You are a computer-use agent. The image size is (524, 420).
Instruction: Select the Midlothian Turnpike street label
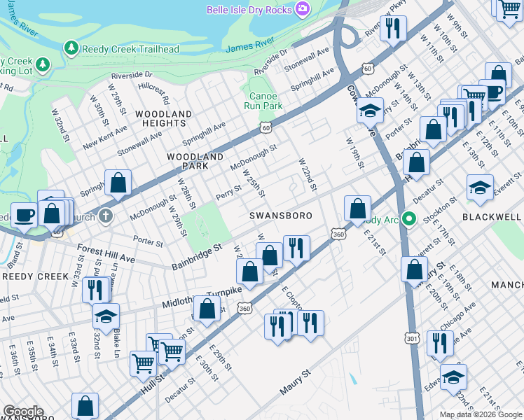click(x=202, y=297)
